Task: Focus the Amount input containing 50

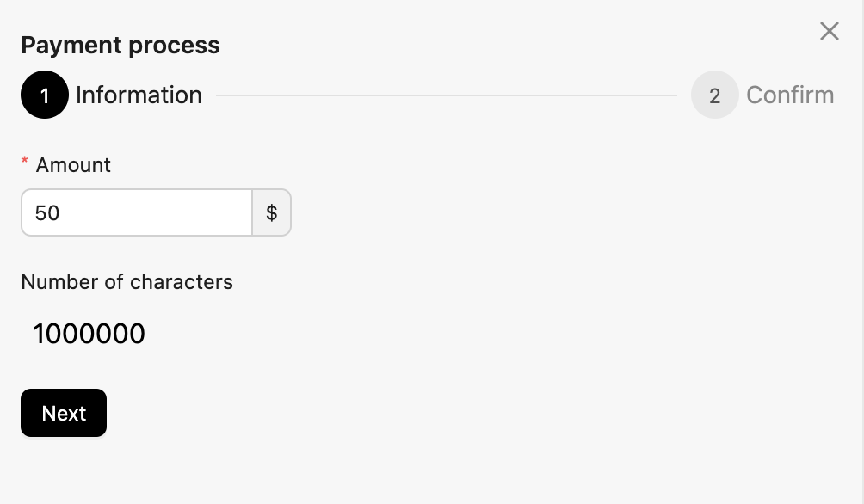Action: [135, 212]
